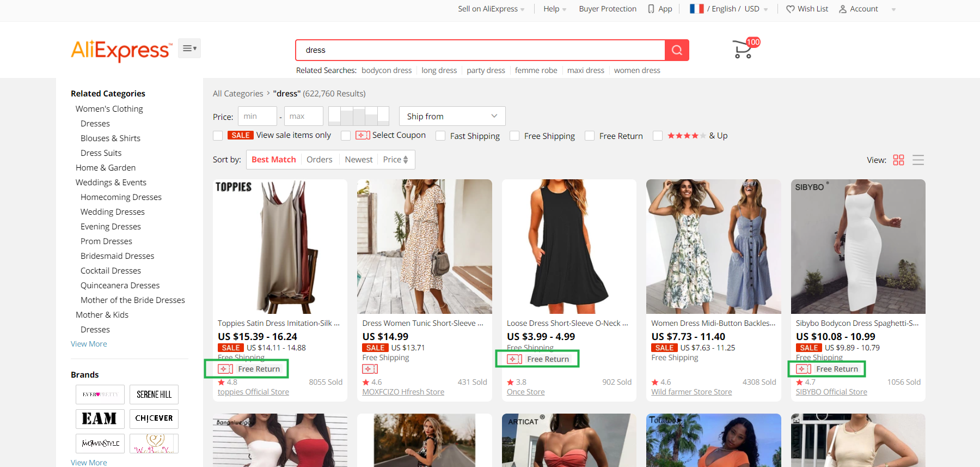Click the AliExpress logo
The image size is (980, 467).
[x=121, y=50]
